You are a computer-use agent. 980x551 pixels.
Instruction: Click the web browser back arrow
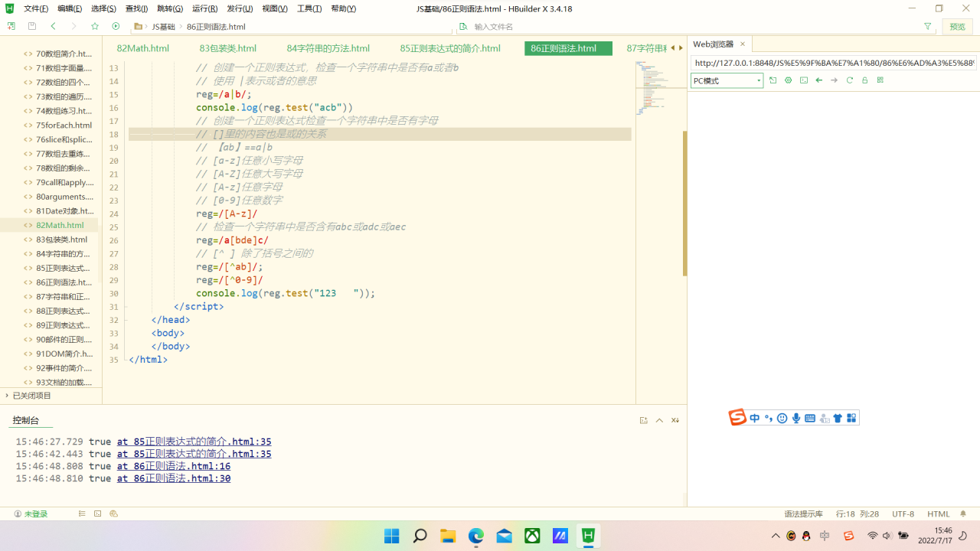(x=818, y=80)
